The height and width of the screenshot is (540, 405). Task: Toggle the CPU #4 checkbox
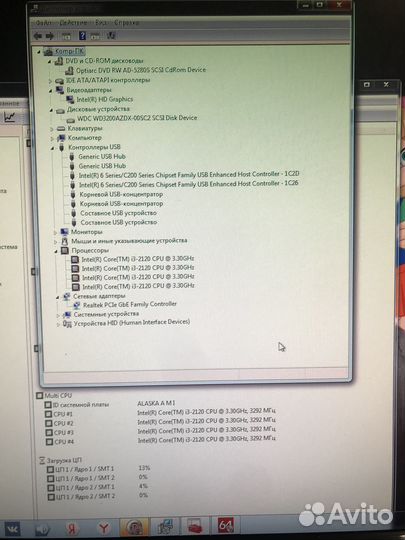point(49,442)
